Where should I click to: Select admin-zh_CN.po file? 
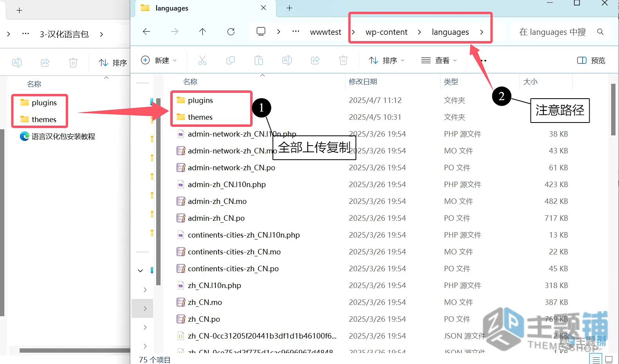pyautogui.click(x=211, y=218)
